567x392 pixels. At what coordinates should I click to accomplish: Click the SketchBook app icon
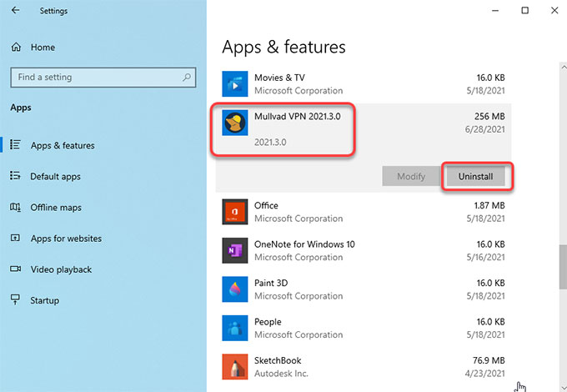[235, 367]
